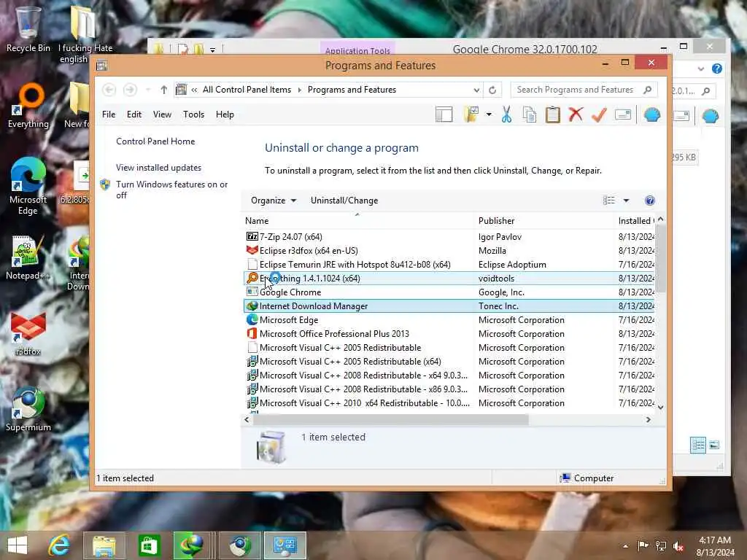Open the recent locations dropdown arrow

(x=148, y=90)
